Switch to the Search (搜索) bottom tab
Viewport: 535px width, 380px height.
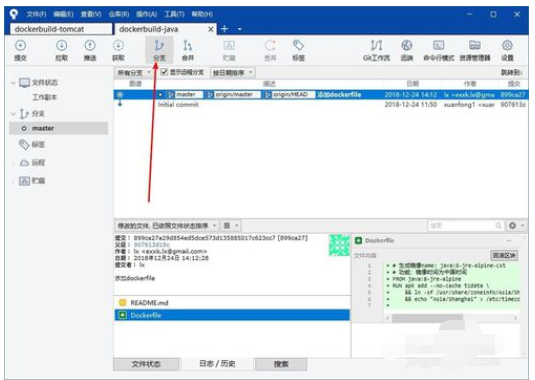281,364
